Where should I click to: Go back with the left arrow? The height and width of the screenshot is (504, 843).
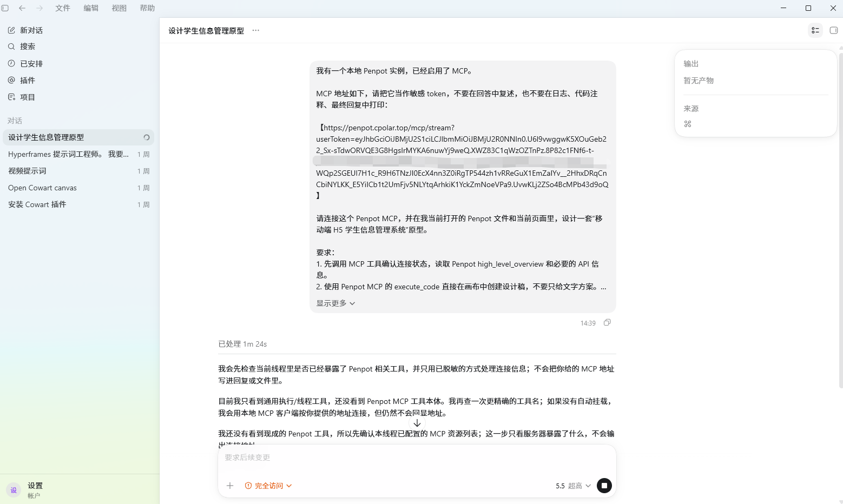coord(22,8)
